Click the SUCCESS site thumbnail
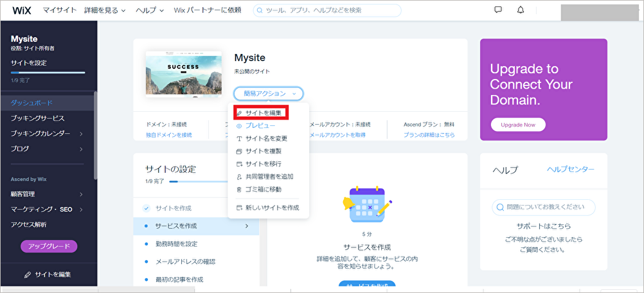644x293 pixels. tap(184, 74)
